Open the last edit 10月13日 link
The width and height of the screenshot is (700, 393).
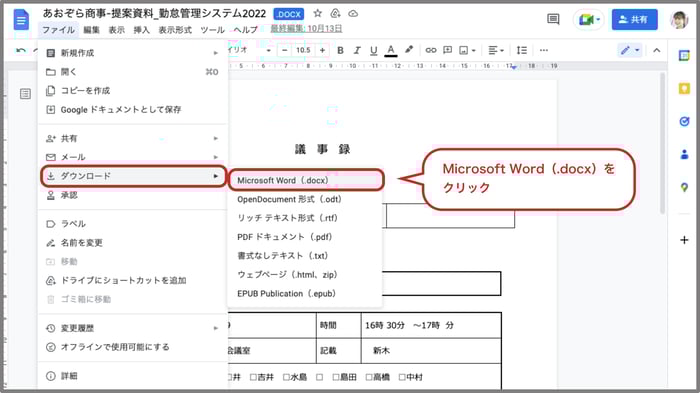306,29
